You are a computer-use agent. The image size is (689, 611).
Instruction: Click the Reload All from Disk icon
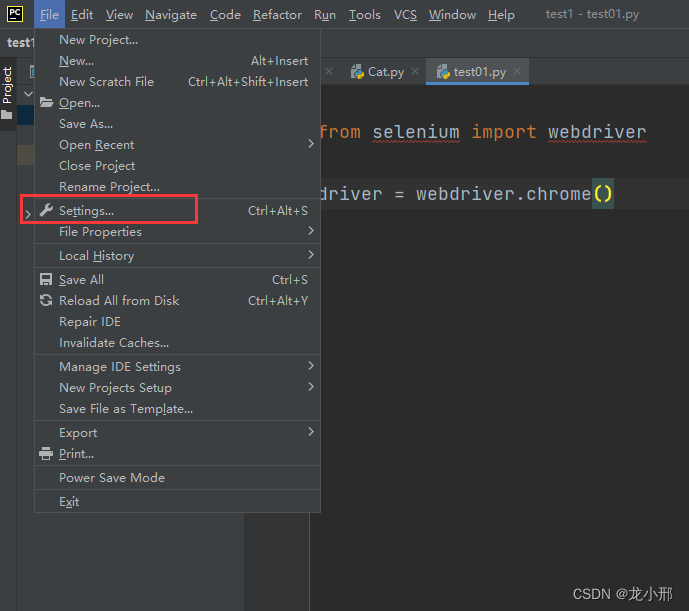(x=46, y=301)
